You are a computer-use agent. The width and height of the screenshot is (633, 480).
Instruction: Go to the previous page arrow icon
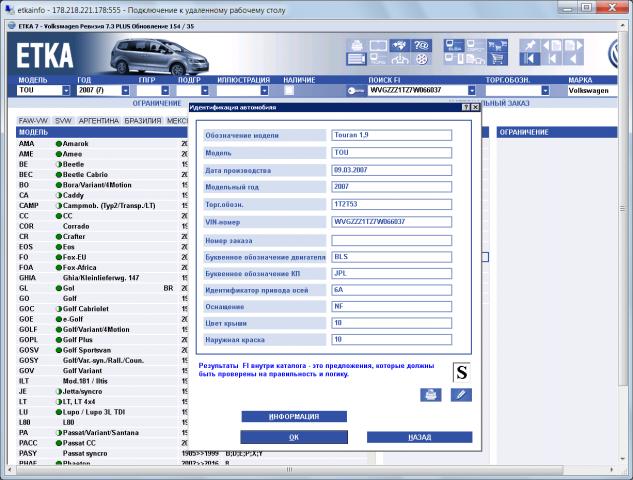coord(552,46)
